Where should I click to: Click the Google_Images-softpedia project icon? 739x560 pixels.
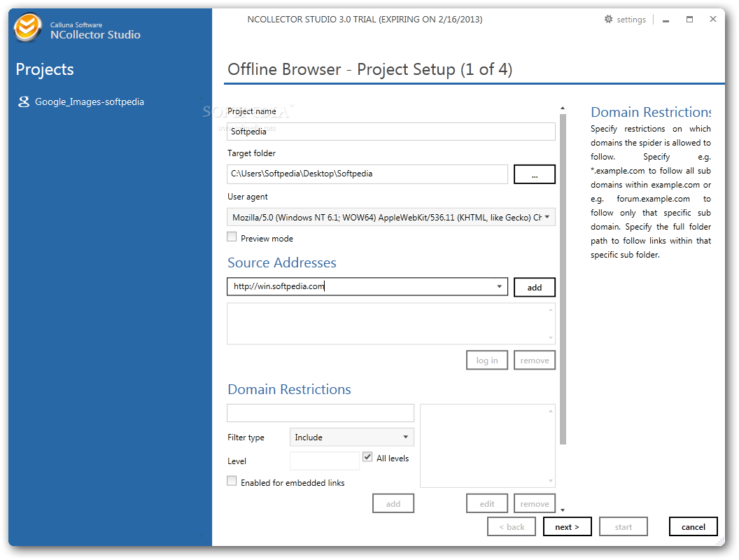[x=24, y=101]
